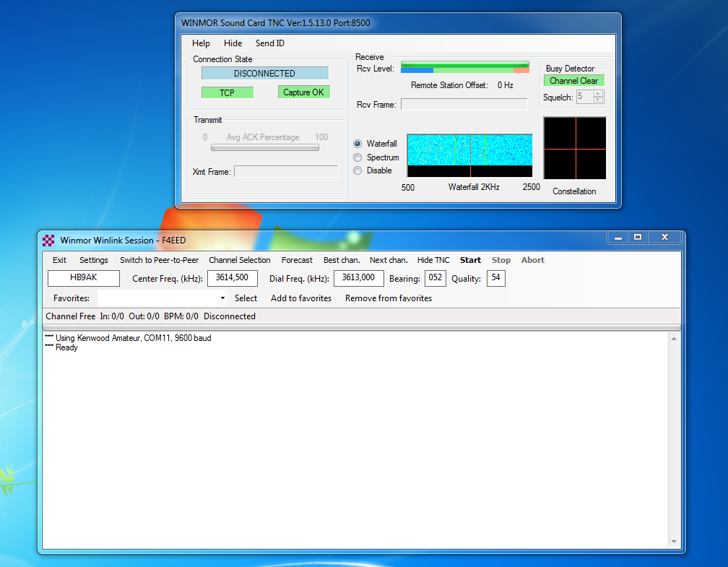Click the DISCONNECTED connection state indicator

tap(264, 74)
